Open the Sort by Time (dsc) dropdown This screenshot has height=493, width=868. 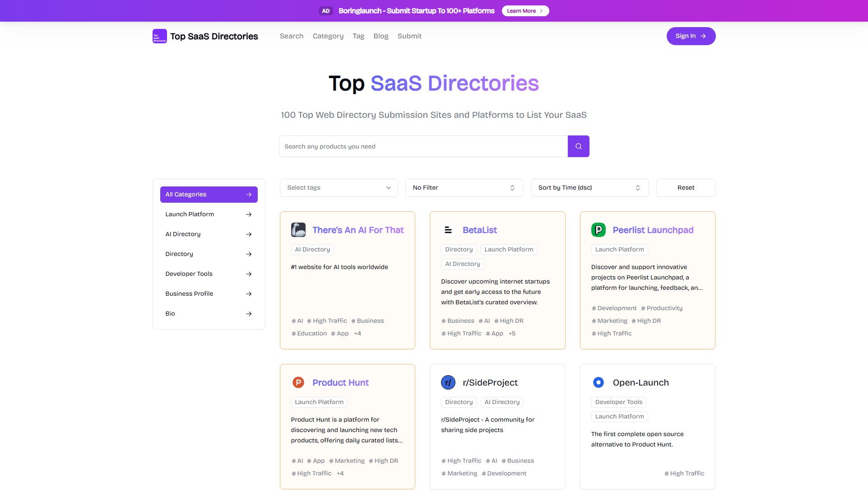pyautogui.click(x=590, y=188)
